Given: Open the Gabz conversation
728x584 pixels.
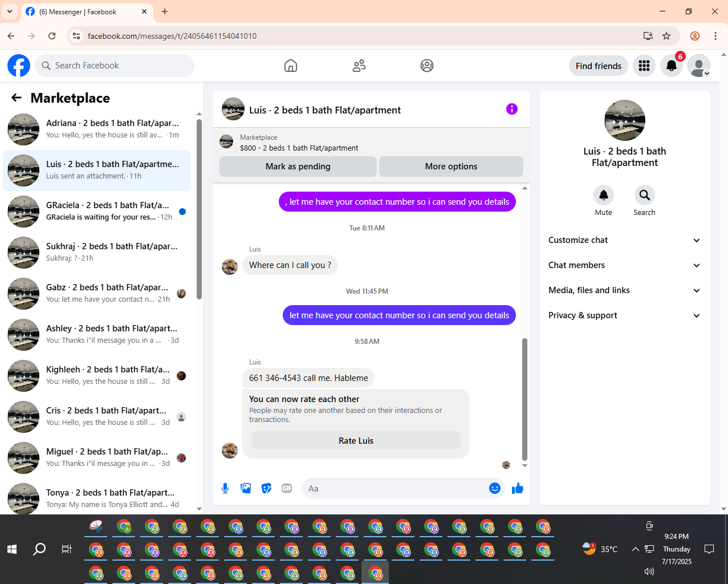Looking at the screenshot, I should 97,294.
